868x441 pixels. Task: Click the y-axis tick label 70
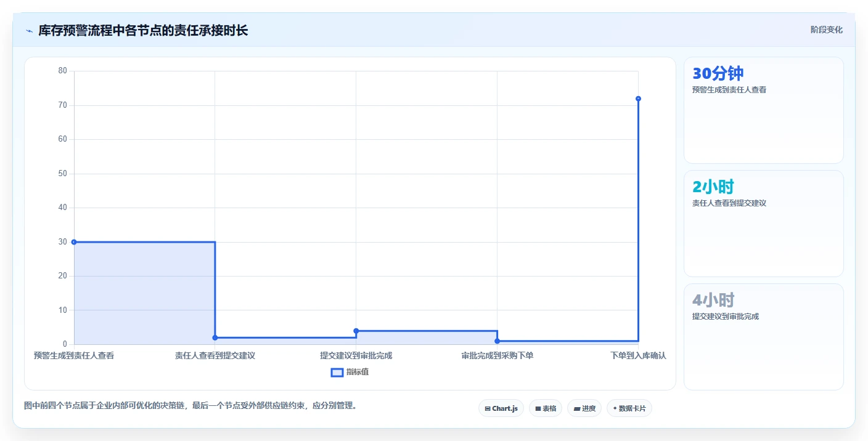[62, 105]
